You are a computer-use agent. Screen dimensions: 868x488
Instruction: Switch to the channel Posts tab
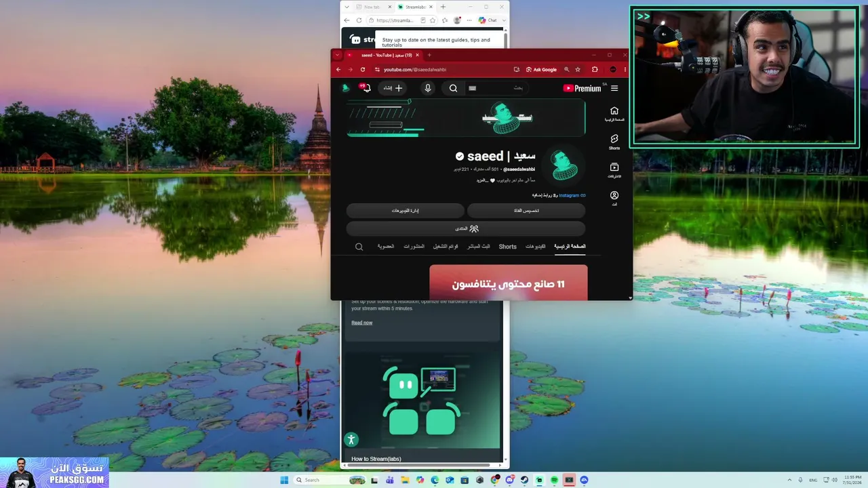(x=414, y=247)
